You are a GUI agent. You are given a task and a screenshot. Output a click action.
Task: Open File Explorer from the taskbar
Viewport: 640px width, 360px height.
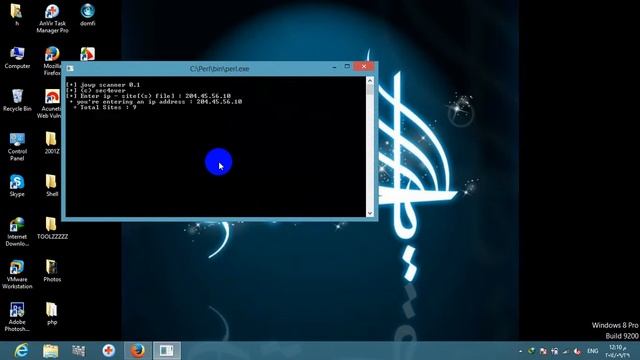point(51,351)
